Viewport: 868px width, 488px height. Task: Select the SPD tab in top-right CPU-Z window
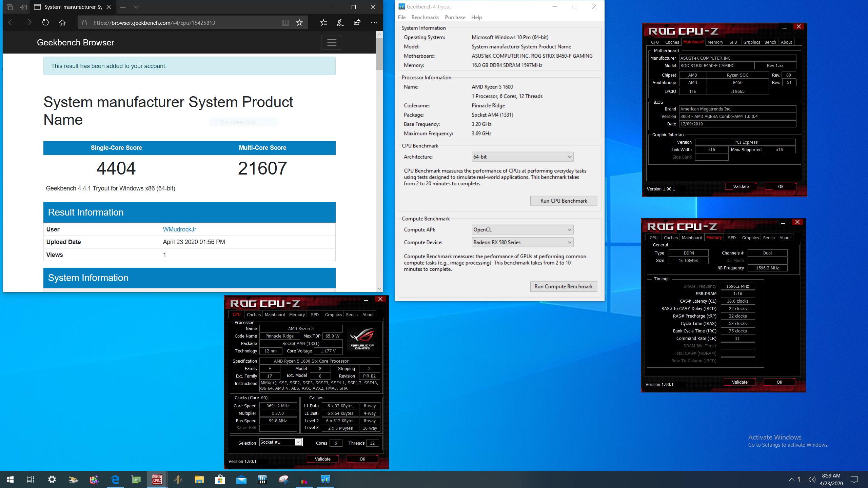(x=733, y=42)
